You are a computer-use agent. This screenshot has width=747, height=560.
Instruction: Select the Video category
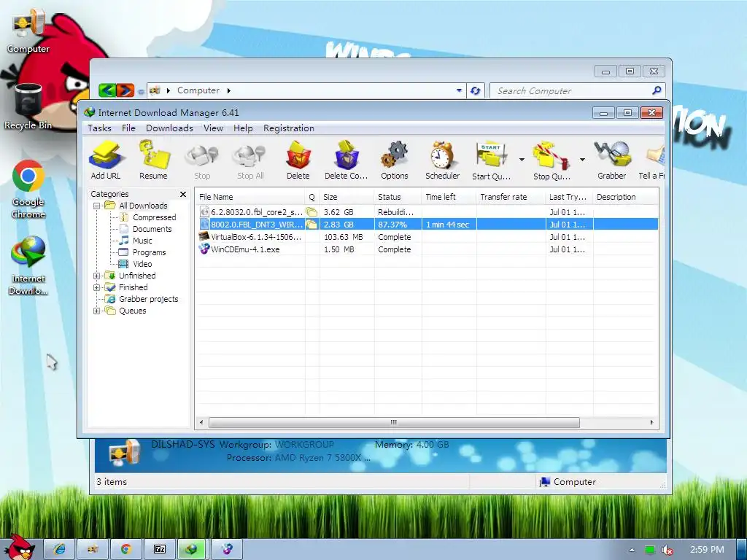[x=142, y=264]
